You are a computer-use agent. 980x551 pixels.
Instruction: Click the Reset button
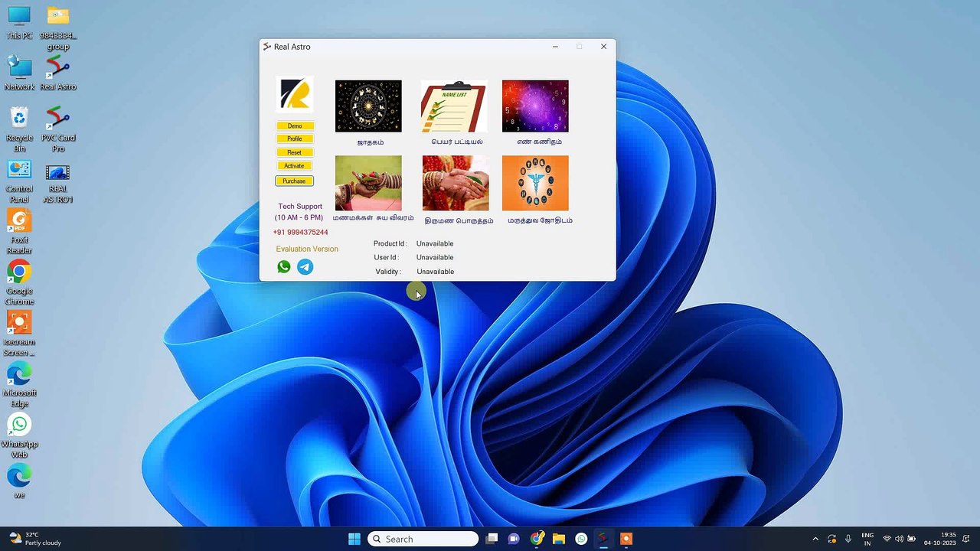click(x=295, y=152)
